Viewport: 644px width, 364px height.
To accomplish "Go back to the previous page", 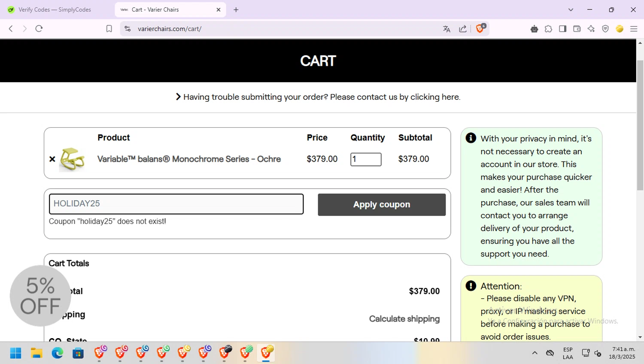I will 11,29.
